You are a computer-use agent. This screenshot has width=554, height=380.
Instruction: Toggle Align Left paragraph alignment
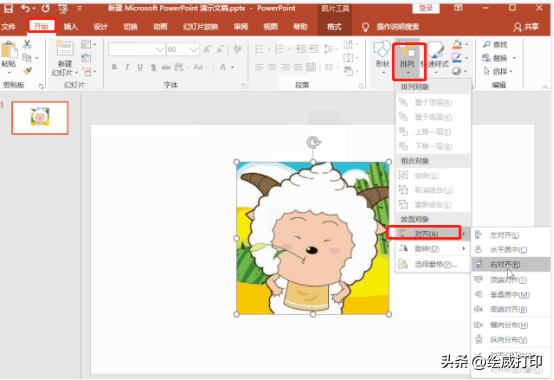point(259,67)
